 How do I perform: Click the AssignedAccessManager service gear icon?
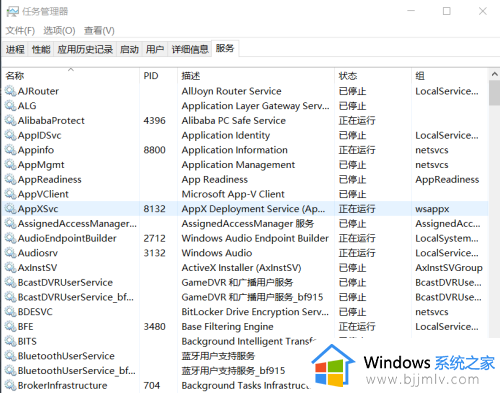(10, 223)
